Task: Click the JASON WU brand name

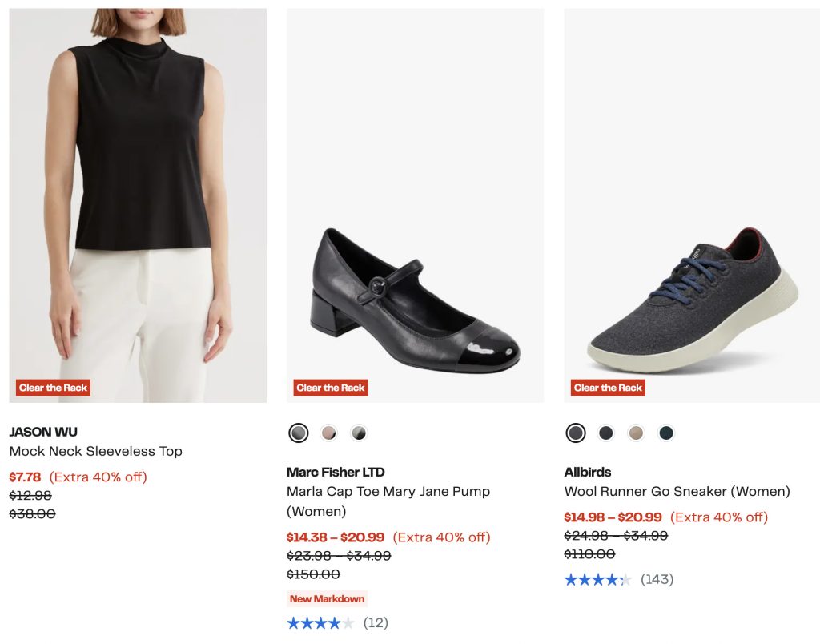Action: point(43,433)
